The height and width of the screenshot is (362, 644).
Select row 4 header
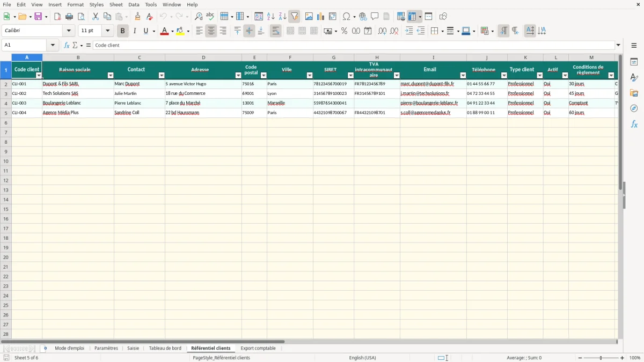(6, 103)
